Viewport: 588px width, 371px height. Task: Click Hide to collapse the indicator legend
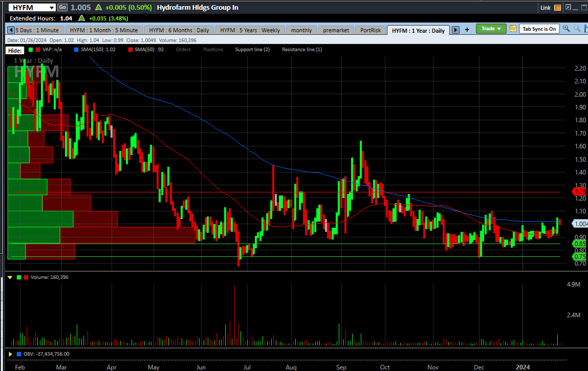click(x=14, y=50)
